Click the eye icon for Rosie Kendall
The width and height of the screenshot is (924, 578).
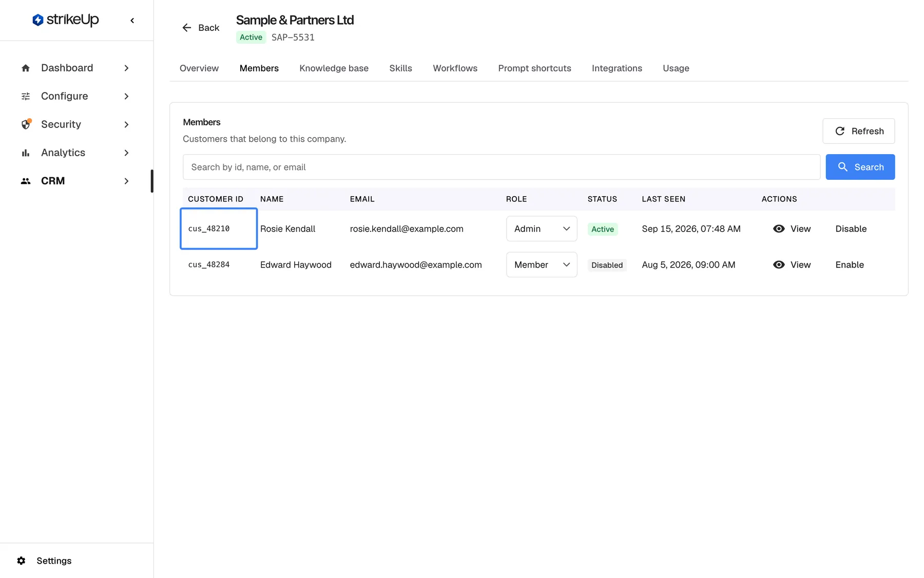[x=779, y=229]
